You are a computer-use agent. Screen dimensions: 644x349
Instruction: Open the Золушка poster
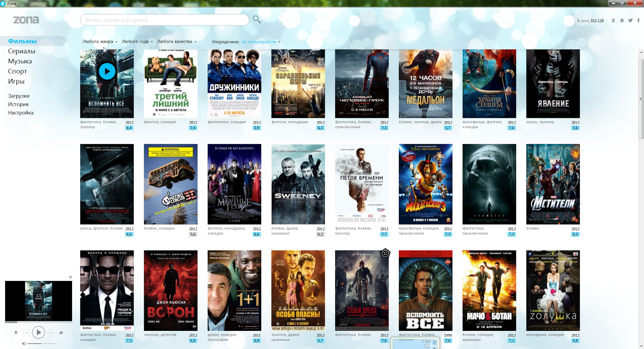coord(553,291)
